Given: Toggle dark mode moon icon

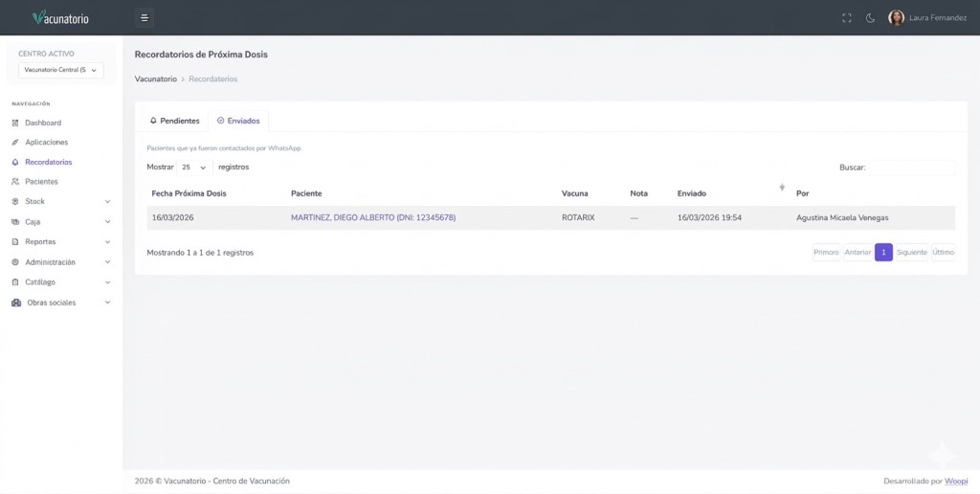Looking at the screenshot, I should pyautogui.click(x=870, y=18).
